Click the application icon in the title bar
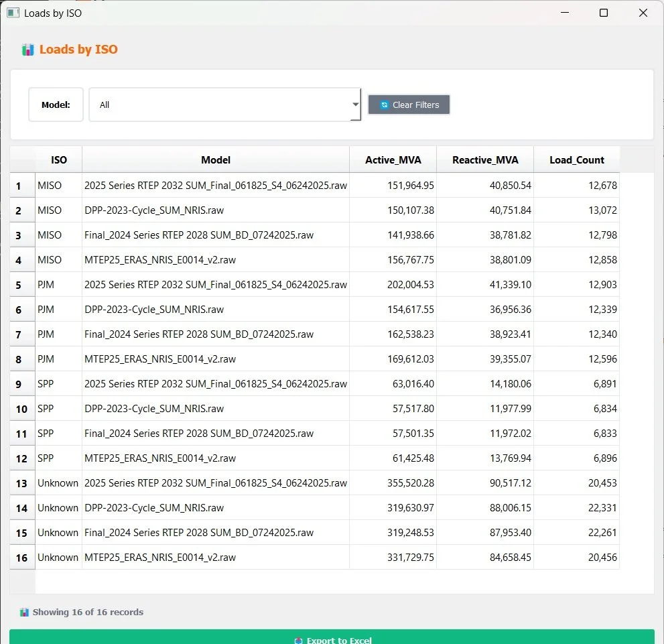The width and height of the screenshot is (664, 644). click(12, 13)
